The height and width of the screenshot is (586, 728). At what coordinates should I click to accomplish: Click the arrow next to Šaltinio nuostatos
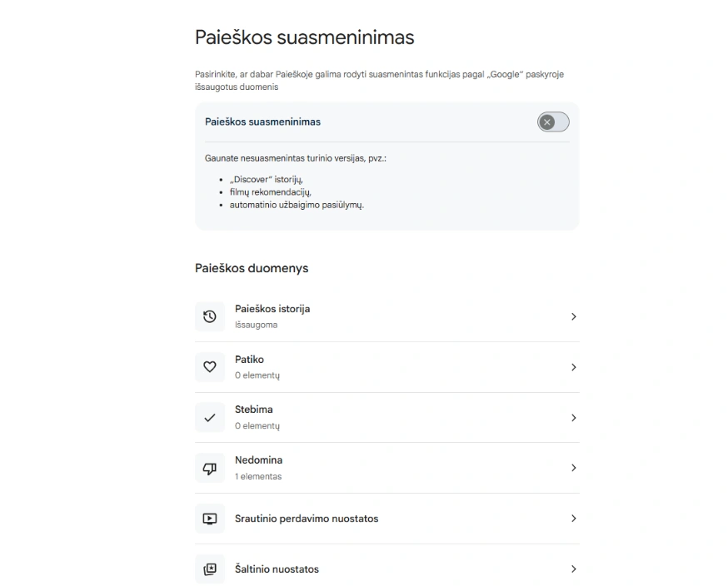click(x=573, y=569)
